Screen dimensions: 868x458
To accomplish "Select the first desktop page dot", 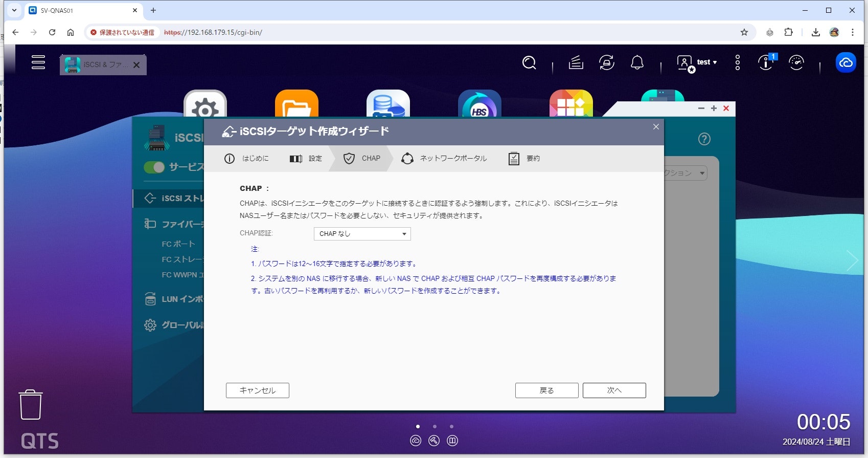I will pos(418,426).
